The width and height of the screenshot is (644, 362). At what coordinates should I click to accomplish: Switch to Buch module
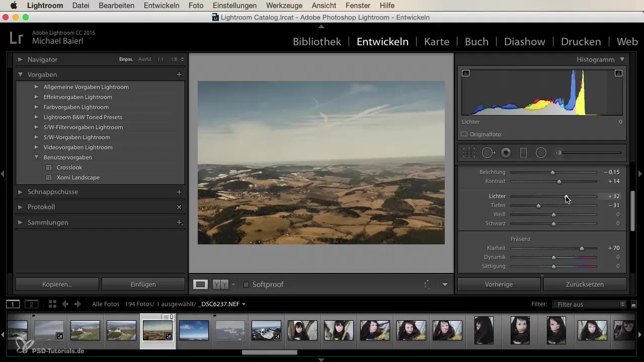point(476,42)
